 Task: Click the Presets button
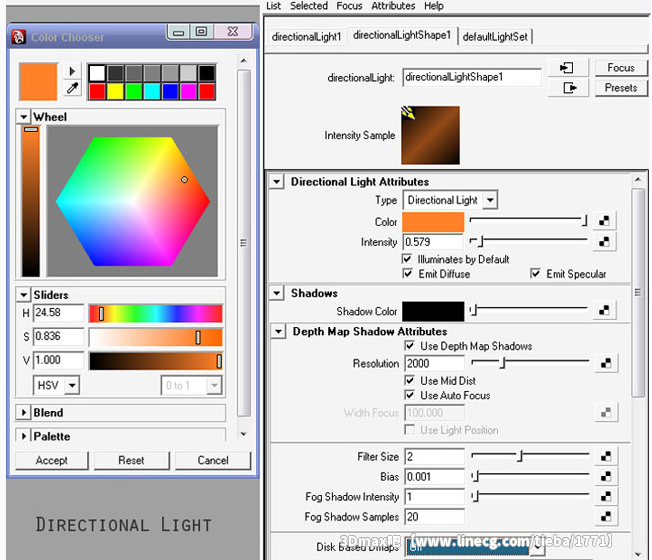(x=621, y=88)
